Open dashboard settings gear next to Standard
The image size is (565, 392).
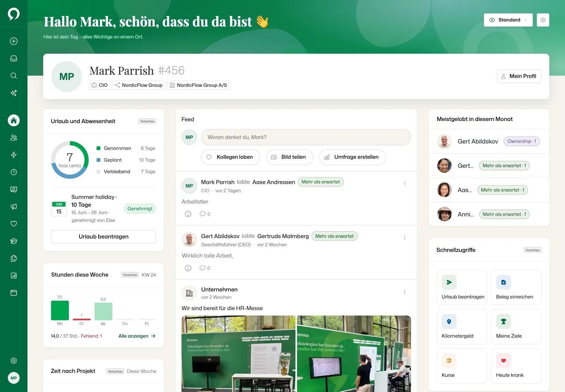(543, 20)
